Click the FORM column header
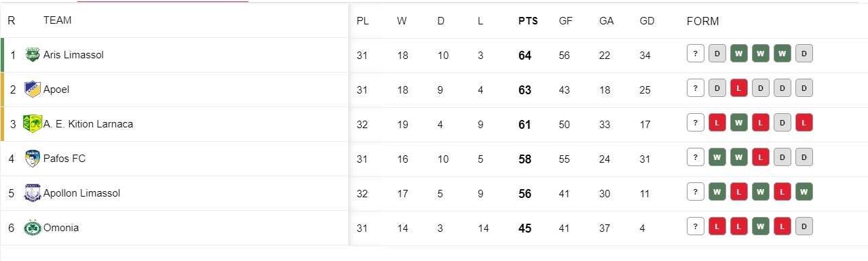This screenshot has width=868, height=261. pyautogui.click(x=702, y=21)
